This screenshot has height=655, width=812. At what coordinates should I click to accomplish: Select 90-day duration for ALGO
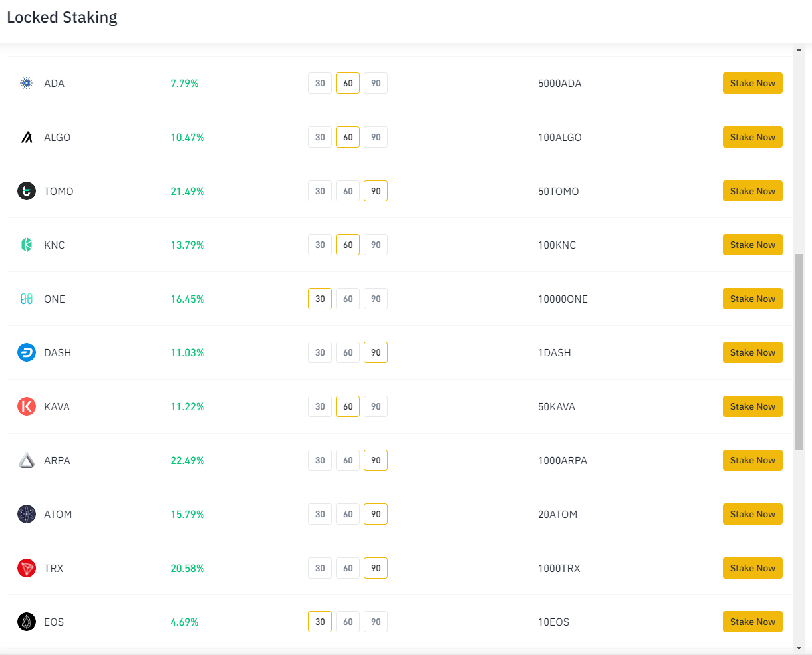[x=376, y=137]
